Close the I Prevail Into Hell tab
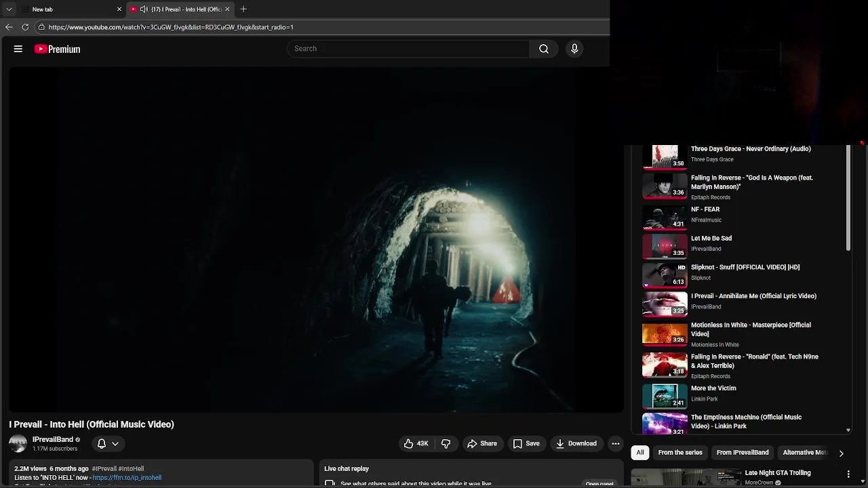The width and height of the screenshot is (868, 488). pyautogui.click(x=227, y=9)
